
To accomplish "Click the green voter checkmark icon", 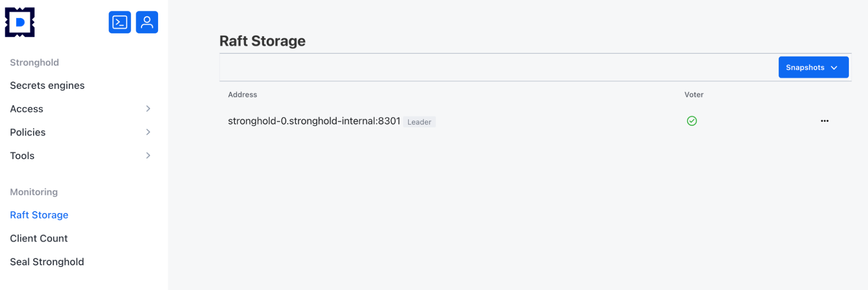I will click(x=692, y=121).
